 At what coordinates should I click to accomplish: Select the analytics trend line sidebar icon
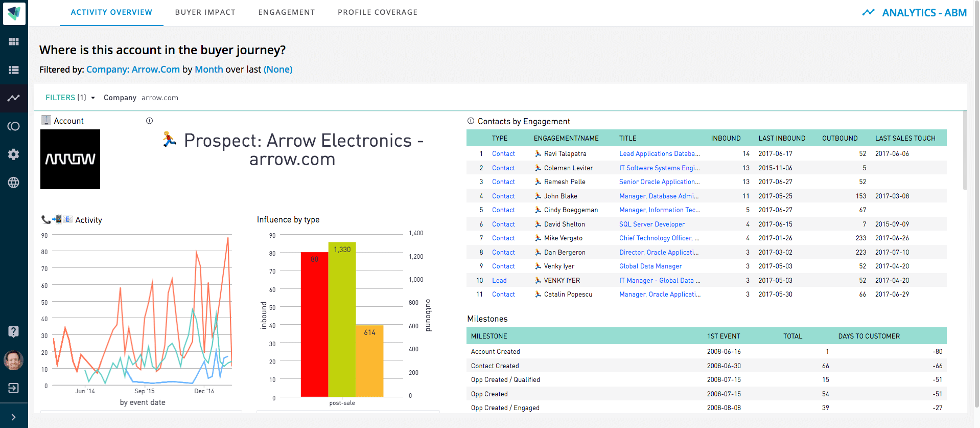click(14, 98)
